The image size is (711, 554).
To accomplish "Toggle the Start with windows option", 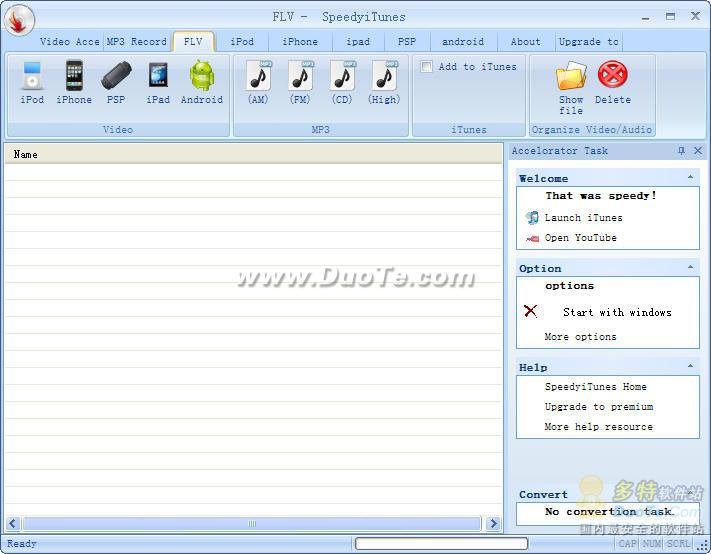I will coord(531,312).
